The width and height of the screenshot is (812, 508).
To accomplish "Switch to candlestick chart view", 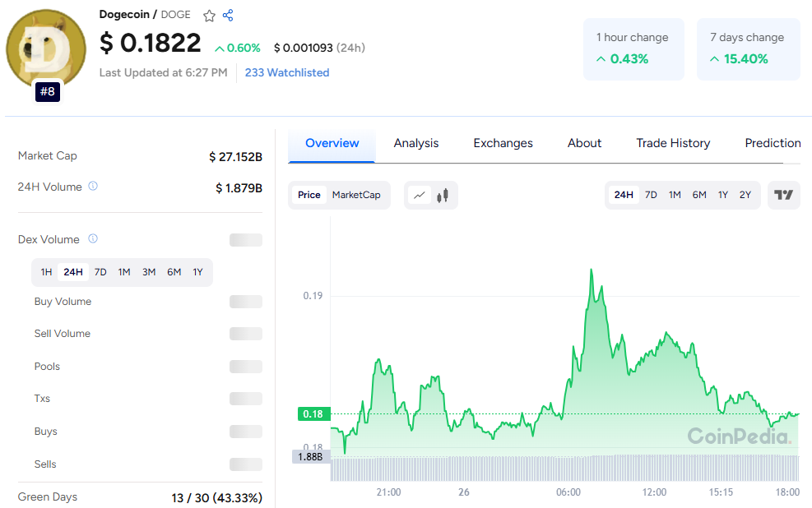I will point(443,195).
